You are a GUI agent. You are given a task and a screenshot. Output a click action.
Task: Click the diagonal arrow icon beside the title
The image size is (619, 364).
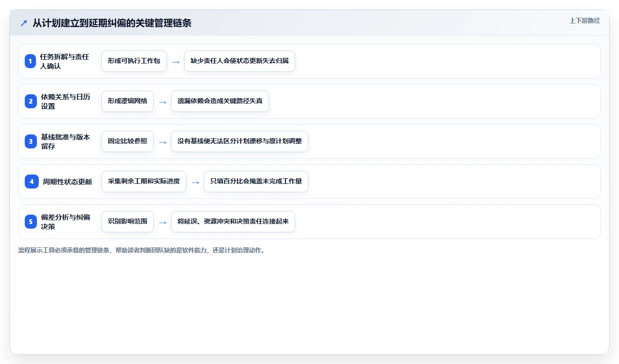click(x=23, y=23)
